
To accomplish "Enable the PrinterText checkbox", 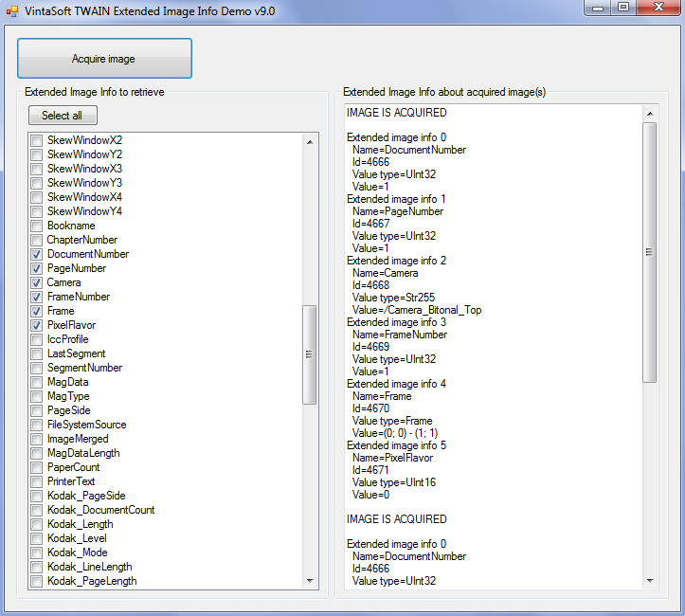I will click(x=37, y=481).
